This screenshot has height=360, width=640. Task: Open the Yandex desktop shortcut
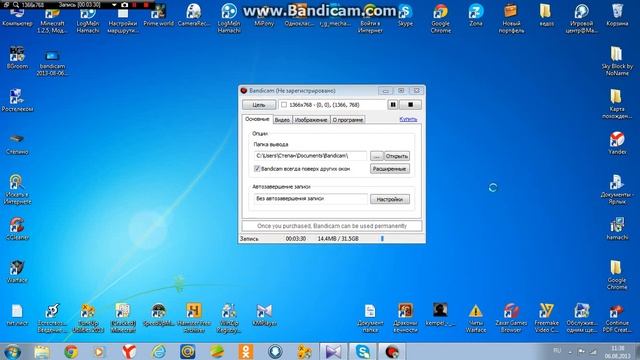617,143
